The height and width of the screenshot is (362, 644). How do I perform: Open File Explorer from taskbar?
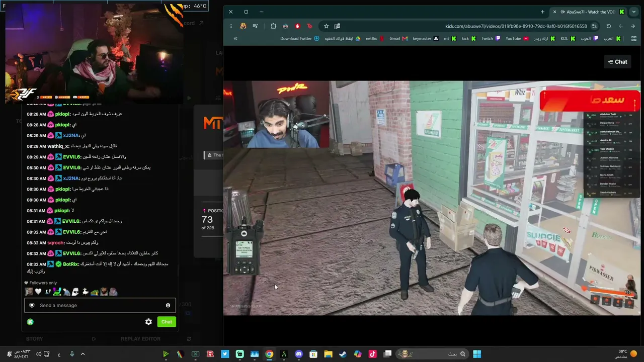click(328, 354)
